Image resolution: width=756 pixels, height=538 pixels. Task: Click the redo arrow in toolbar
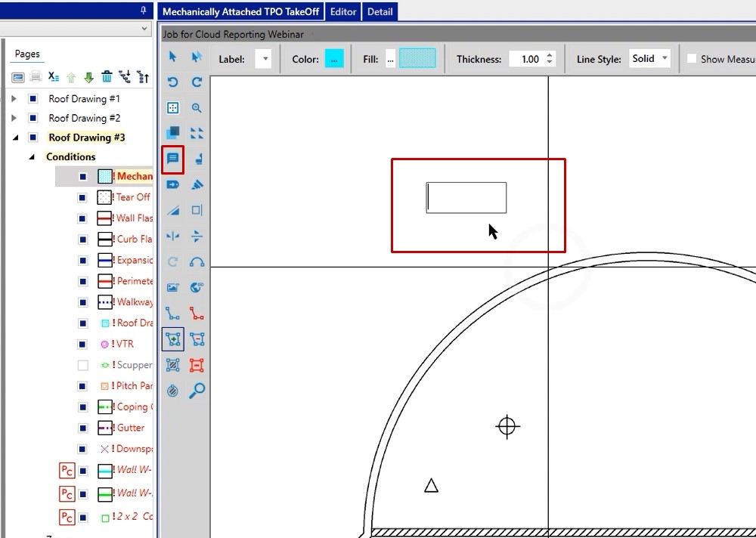197,82
